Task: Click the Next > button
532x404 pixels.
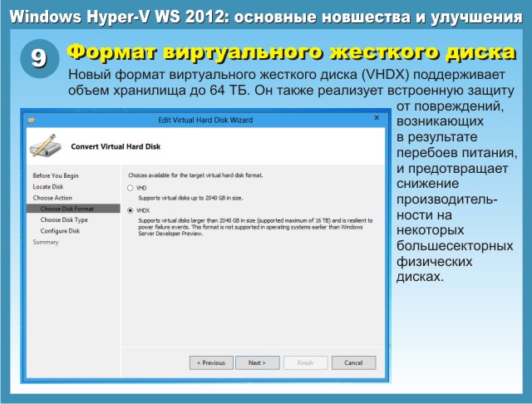Action: (258, 362)
